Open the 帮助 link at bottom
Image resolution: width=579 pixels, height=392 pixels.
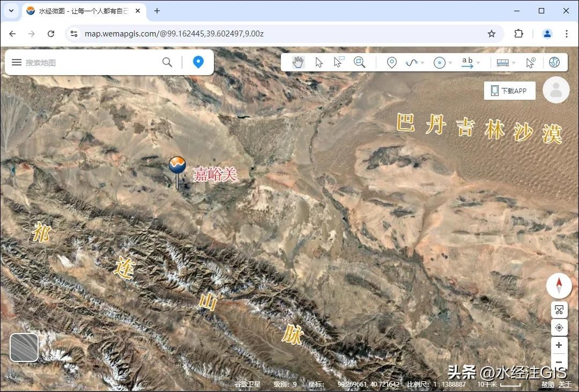[547, 384]
